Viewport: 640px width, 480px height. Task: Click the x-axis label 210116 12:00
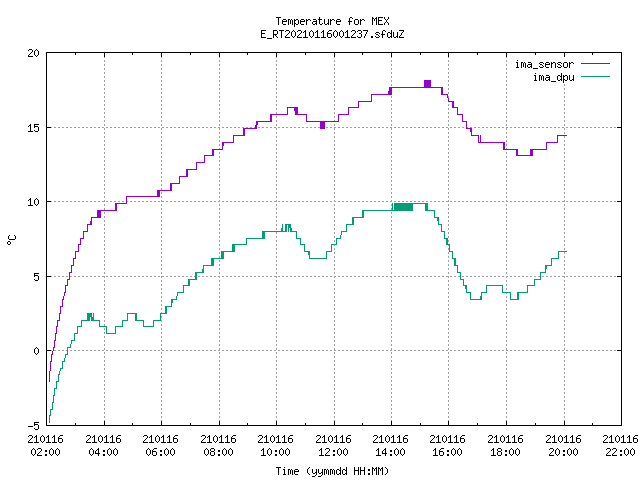333,446
